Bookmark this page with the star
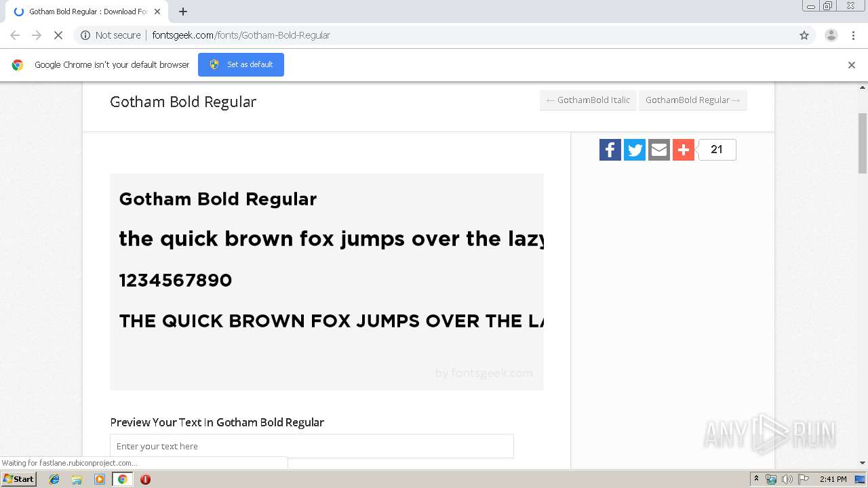Screen dimensions: 868x488 point(804,35)
